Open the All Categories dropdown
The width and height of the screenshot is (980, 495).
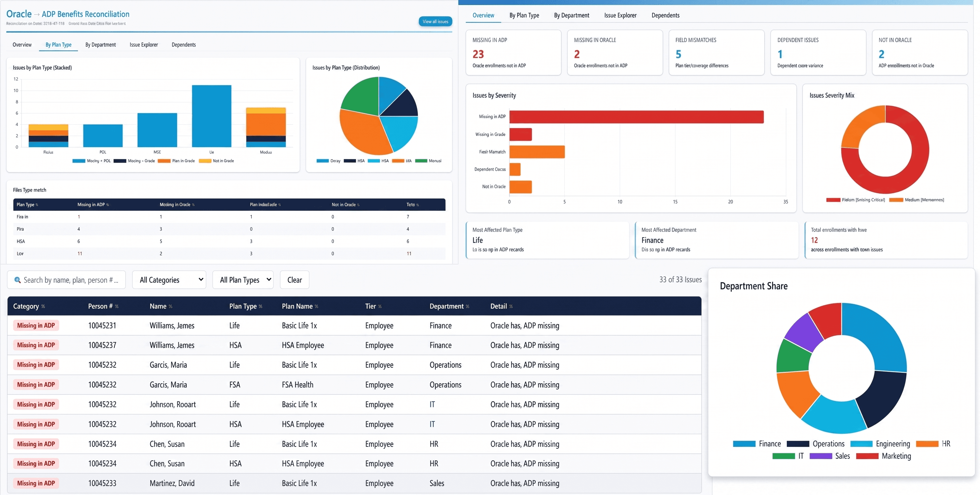coord(169,280)
